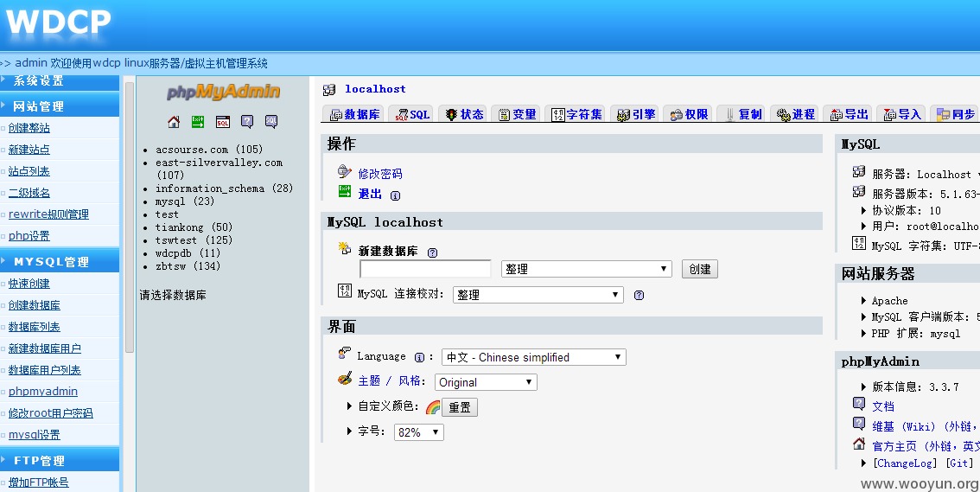Click the phpMyAdmin home icon
Image resolution: width=980 pixels, height=492 pixels.
click(174, 122)
